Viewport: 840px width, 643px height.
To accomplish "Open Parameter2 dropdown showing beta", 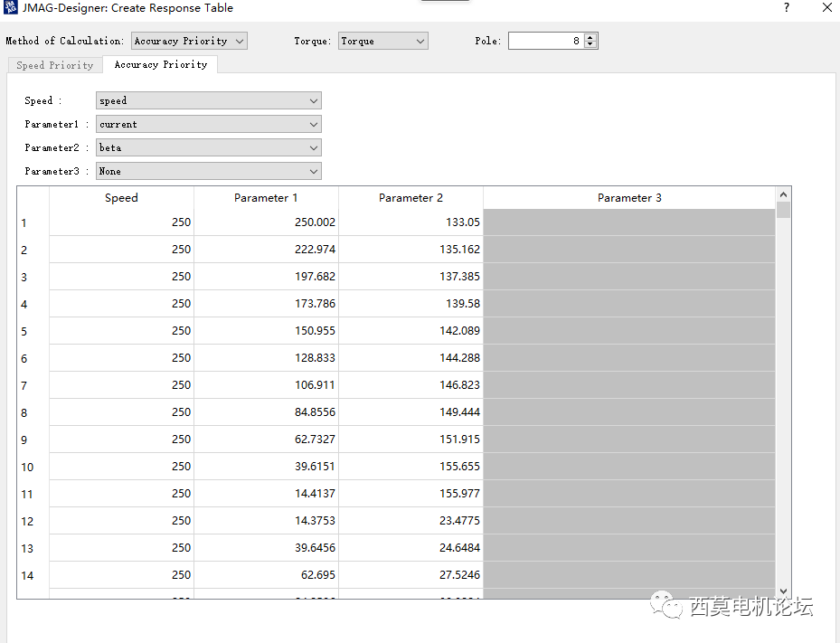I will pos(208,148).
